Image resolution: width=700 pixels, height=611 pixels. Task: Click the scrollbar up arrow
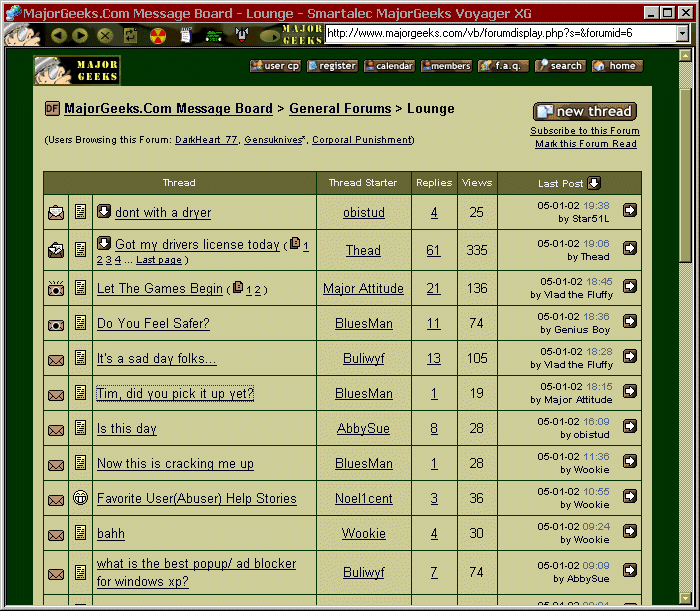point(685,55)
